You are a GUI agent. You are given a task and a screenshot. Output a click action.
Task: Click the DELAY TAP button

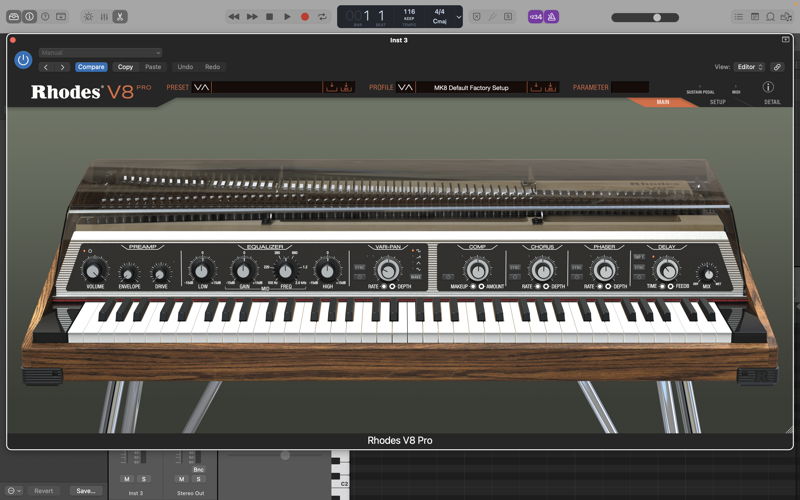639,257
